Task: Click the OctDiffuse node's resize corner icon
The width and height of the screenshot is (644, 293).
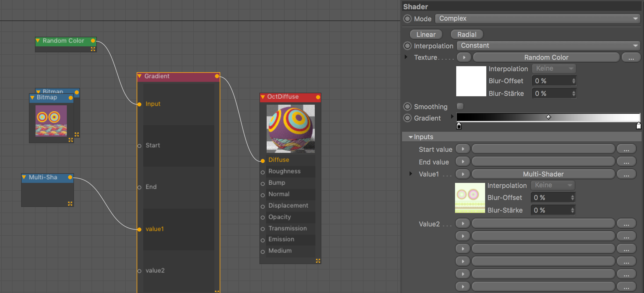Action: (318, 261)
